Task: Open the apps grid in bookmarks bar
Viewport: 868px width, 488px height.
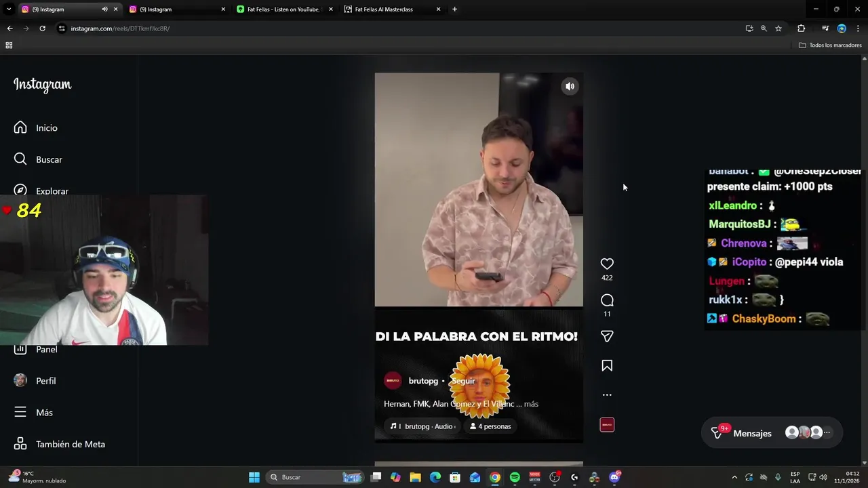Action: pos(9,45)
